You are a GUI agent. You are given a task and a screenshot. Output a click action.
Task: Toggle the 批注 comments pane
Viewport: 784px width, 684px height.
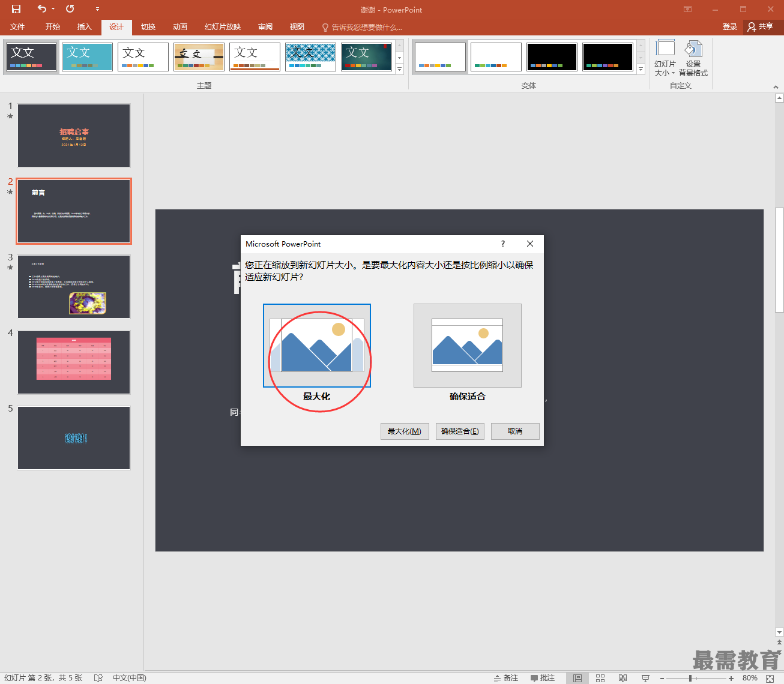point(543,678)
